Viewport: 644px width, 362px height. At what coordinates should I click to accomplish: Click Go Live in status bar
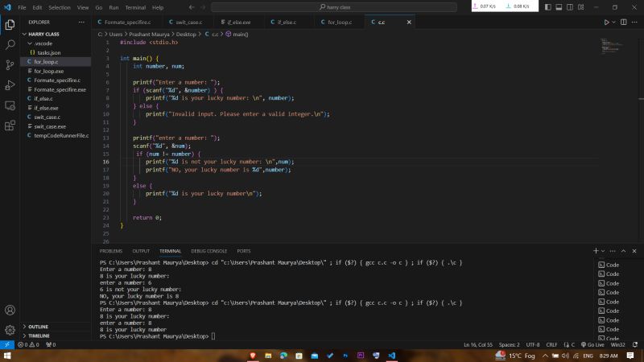594,344
